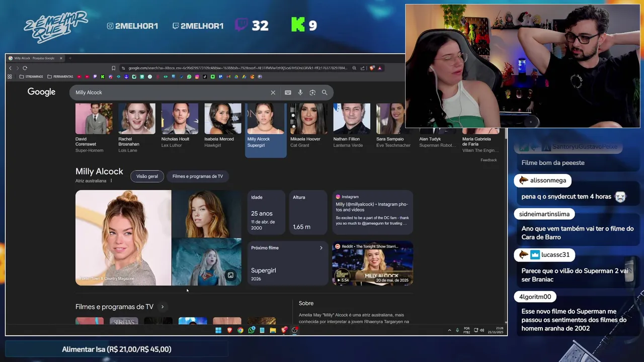644x362 pixels.
Task: Open new browser tab with plus button
Action: coord(70,58)
